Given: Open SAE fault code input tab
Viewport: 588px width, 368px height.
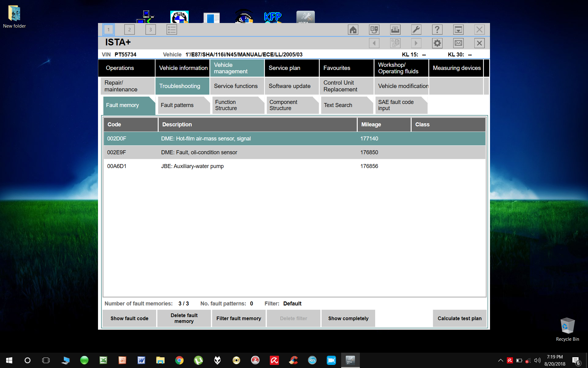Looking at the screenshot, I should pos(401,105).
